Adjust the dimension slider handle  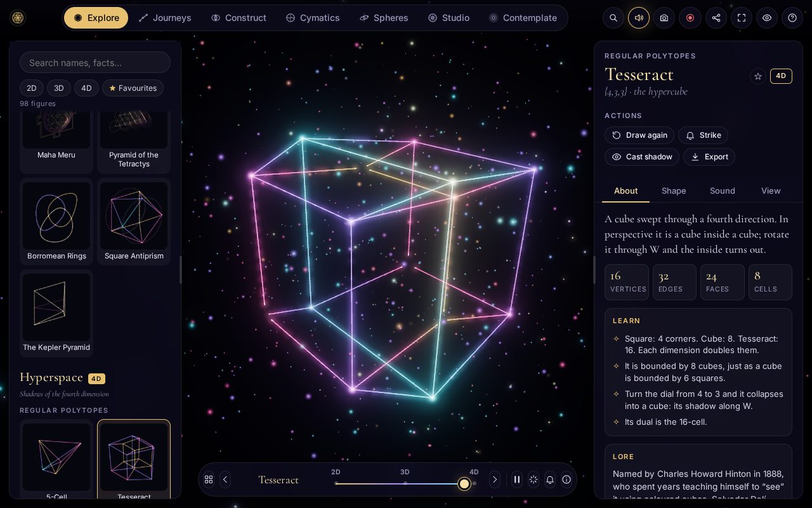click(x=464, y=484)
